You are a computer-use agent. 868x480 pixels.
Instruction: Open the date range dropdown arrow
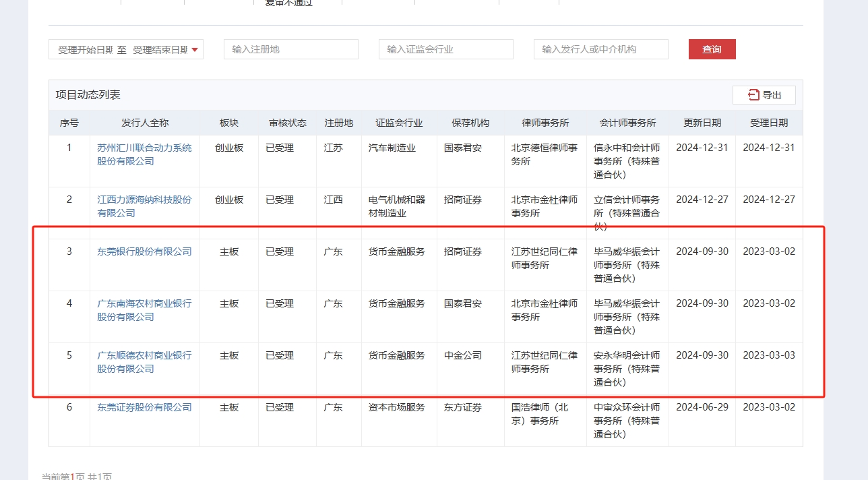pos(195,49)
